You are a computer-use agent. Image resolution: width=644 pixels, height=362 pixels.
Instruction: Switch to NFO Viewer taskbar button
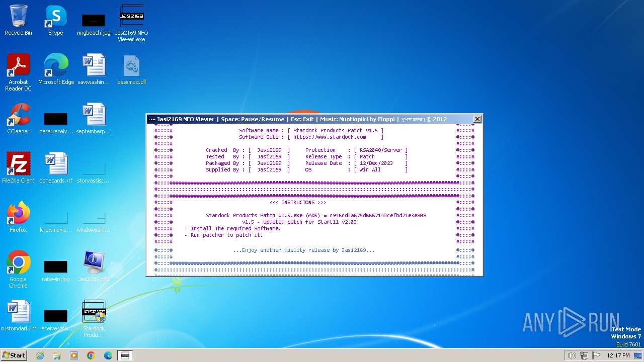point(125,355)
